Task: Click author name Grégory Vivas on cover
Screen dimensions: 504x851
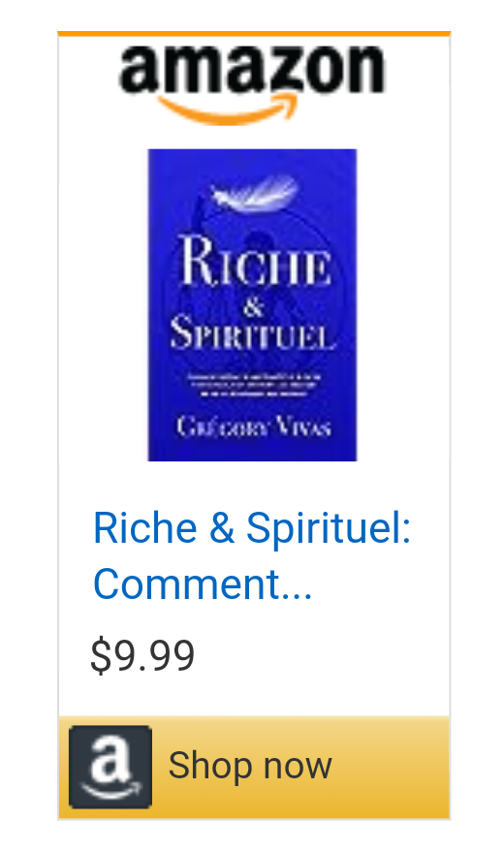Action: coord(253,426)
